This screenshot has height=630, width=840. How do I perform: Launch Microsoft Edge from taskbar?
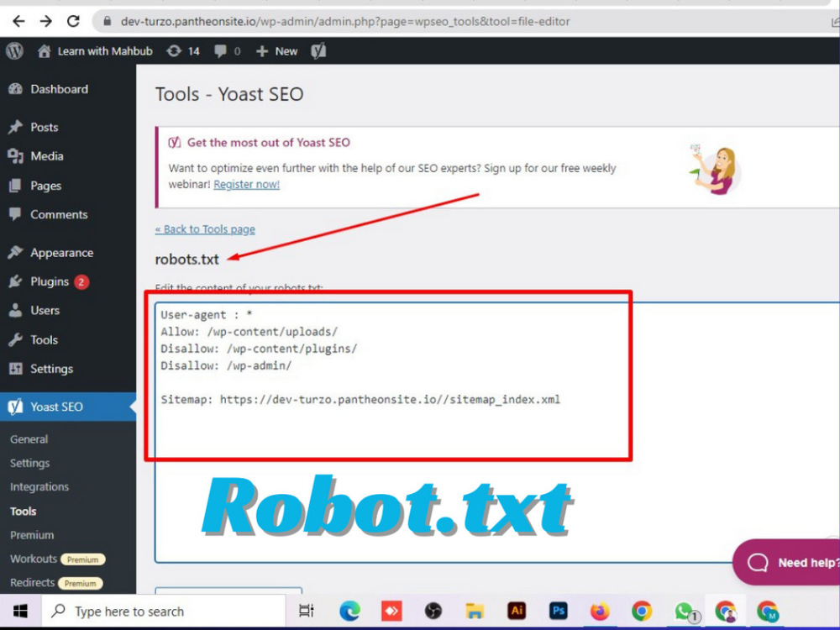[x=349, y=612]
